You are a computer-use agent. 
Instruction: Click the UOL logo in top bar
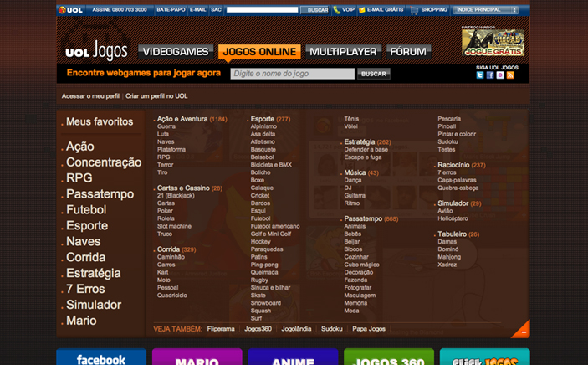tap(70, 10)
